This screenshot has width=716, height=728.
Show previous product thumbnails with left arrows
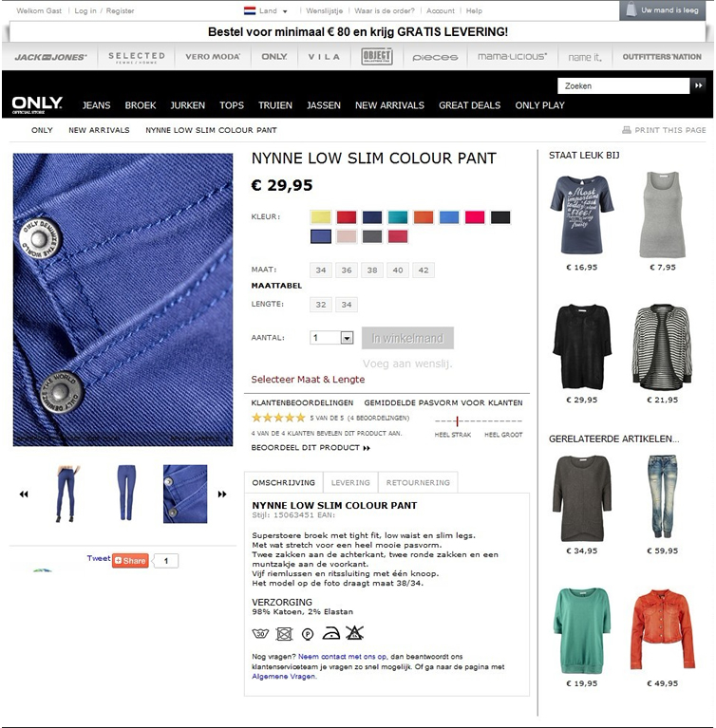[24, 494]
